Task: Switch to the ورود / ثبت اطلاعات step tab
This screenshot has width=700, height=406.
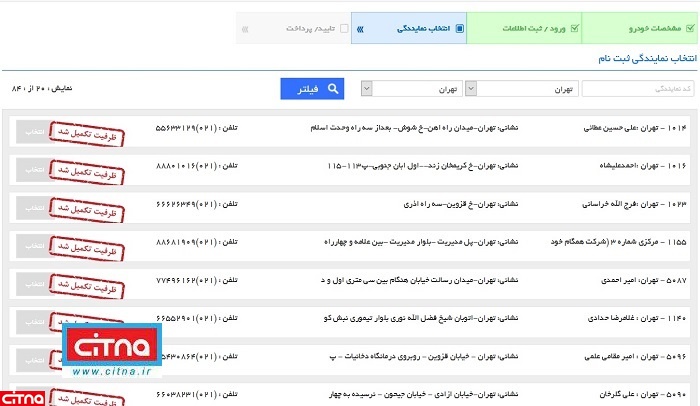Action: [x=530, y=29]
